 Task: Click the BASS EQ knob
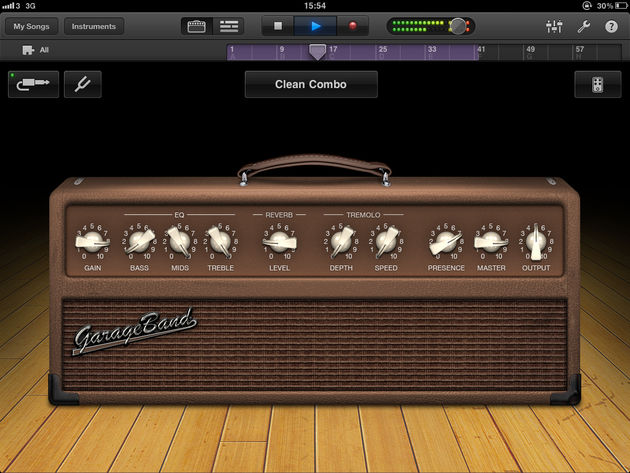coord(139,242)
